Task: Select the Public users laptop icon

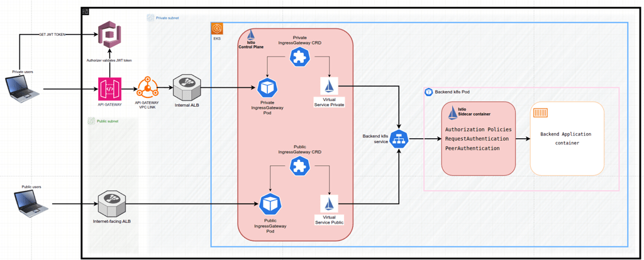Action: (x=31, y=204)
